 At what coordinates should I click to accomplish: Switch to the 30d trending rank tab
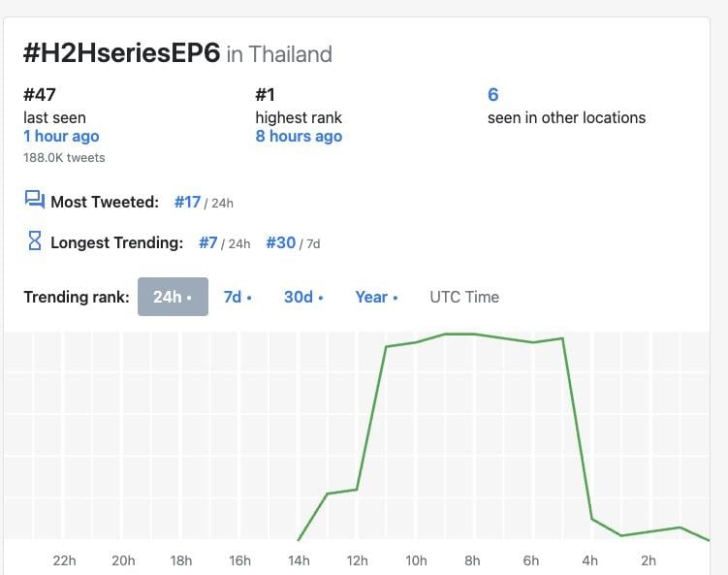tap(303, 297)
